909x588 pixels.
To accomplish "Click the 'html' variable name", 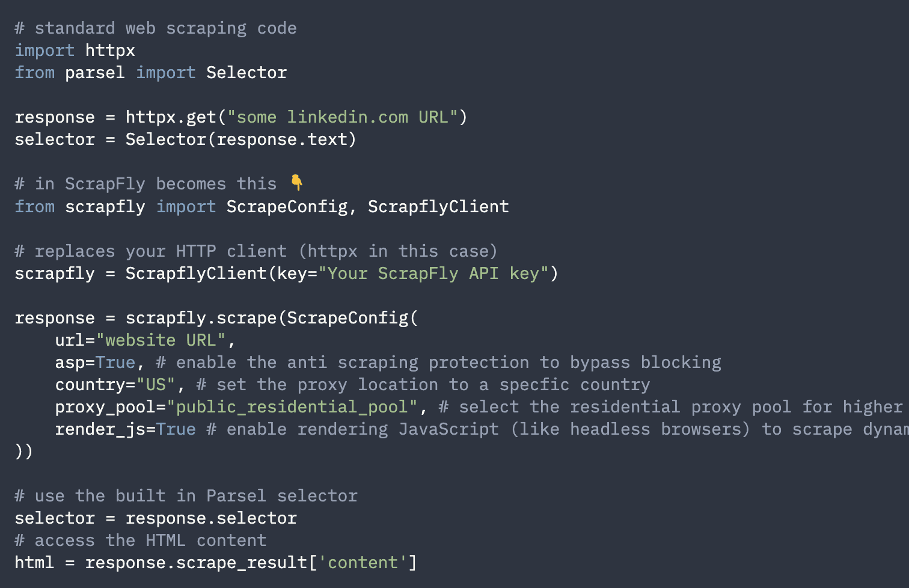I will [x=34, y=563].
